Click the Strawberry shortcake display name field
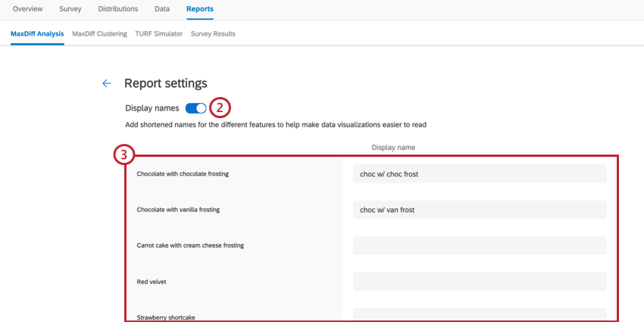 click(479, 314)
